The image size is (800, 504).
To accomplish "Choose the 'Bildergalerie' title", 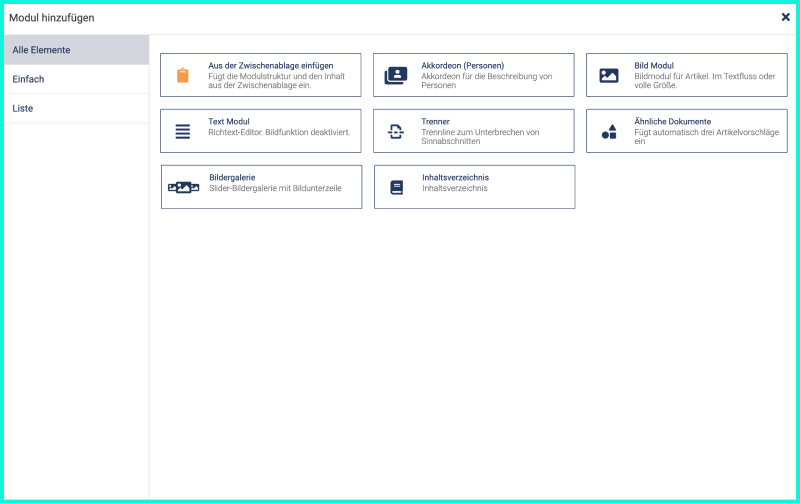I will click(232, 178).
